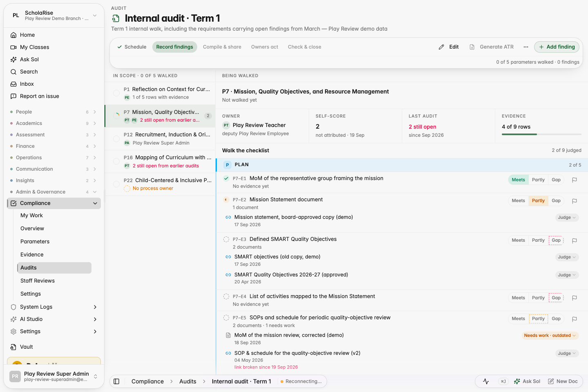588x392 pixels.
Task: Switch to the Schedule step tab
Action: [131, 47]
